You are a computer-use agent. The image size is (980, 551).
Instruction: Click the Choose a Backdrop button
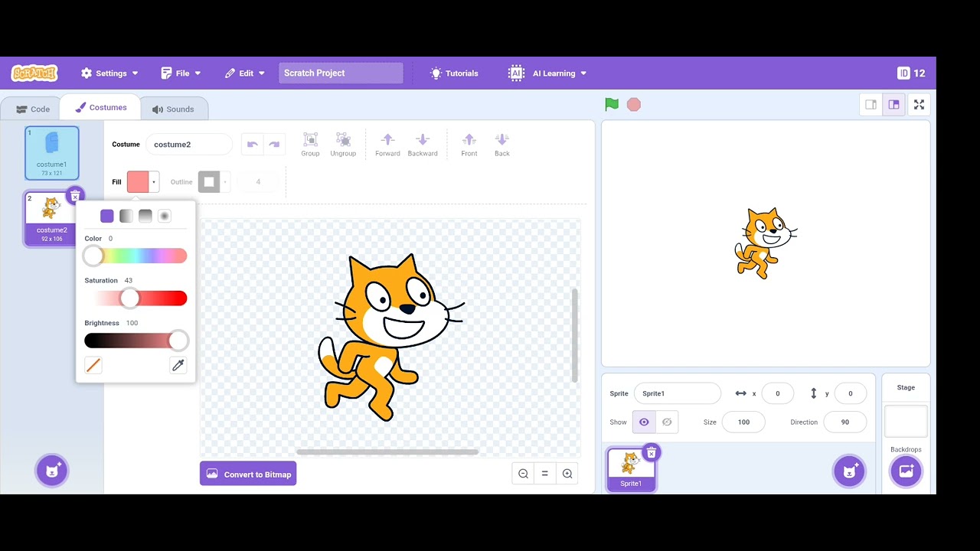click(906, 471)
